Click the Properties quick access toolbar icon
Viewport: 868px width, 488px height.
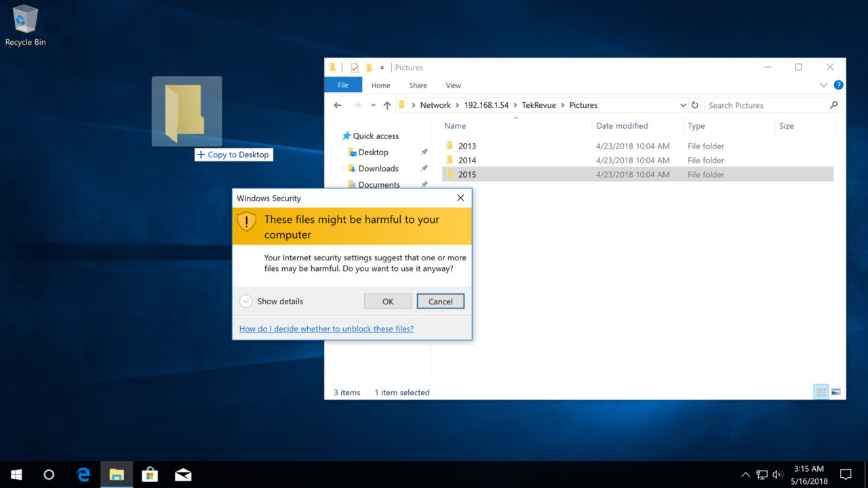(x=355, y=68)
